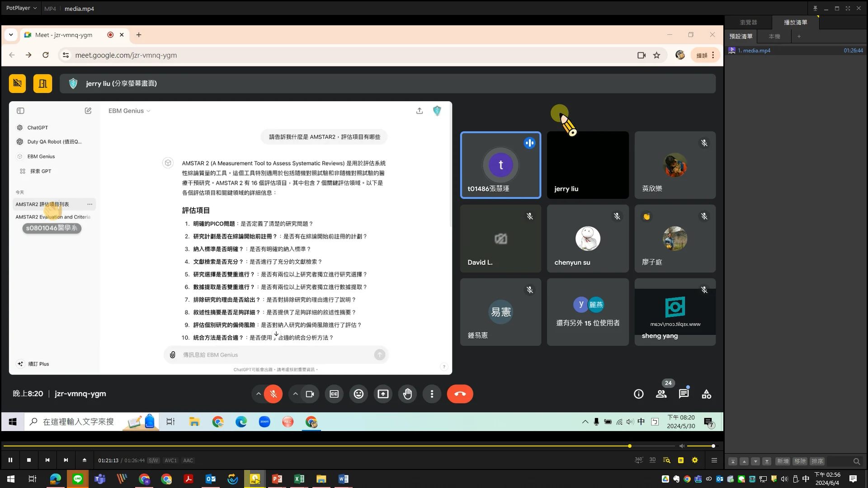Expand the EBM Genius model dropdown
Image resolution: width=868 pixels, height=488 pixels.
[x=129, y=111]
